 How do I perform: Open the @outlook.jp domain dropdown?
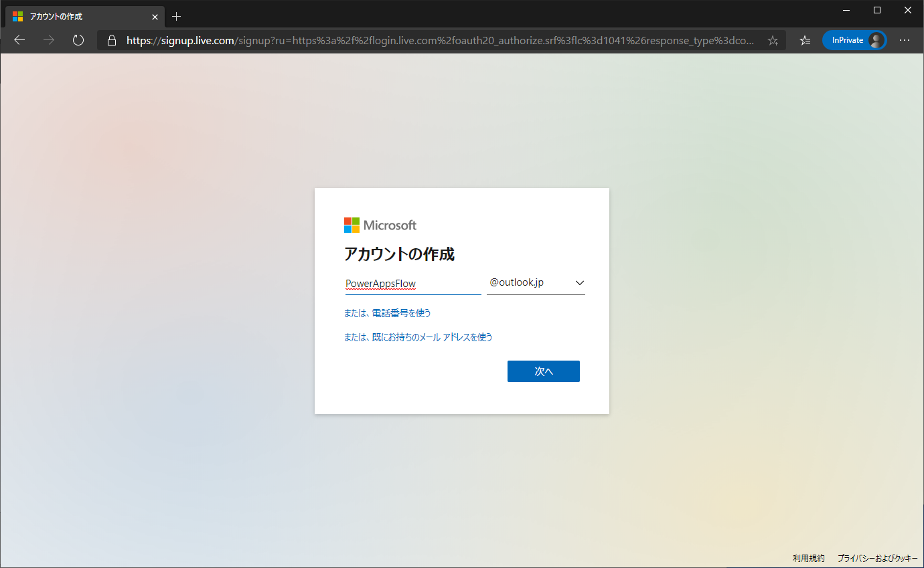(536, 283)
